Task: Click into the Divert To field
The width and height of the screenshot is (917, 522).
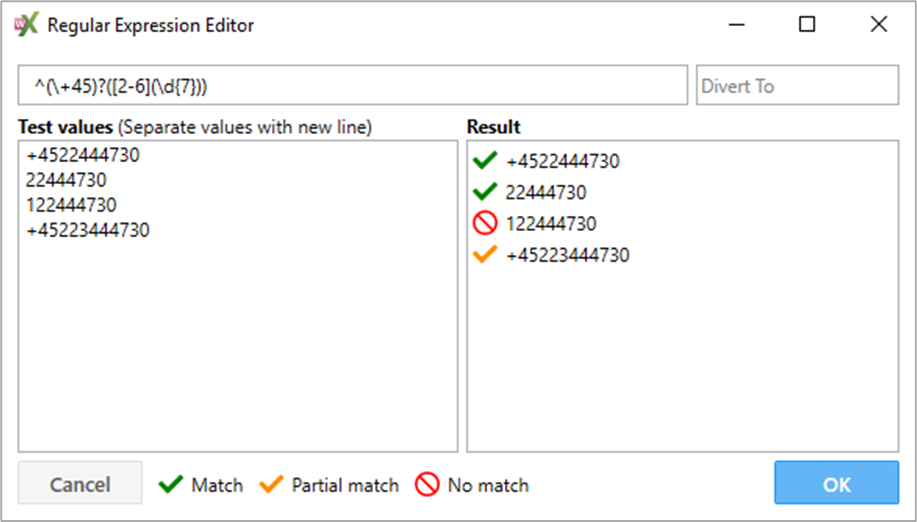Action: [x=797, y=86]
